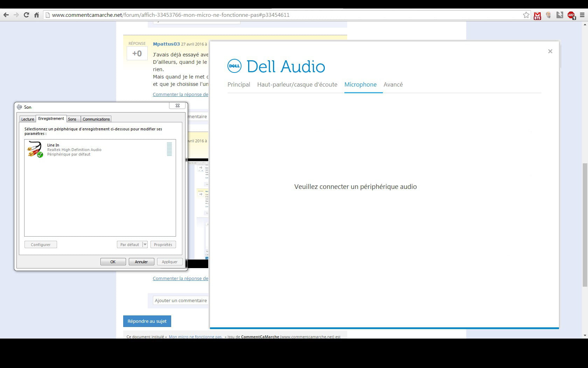Open the Avancé tab
This screenshot has height=368, width=588.
coord(393,84)
